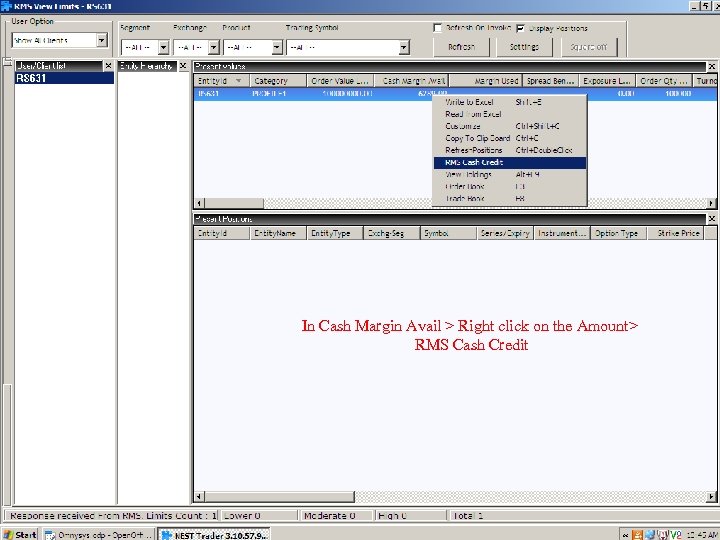Select RMS Cash Credit menu entry
Viewport: 720px width, 540px height.
click(510, 163)
